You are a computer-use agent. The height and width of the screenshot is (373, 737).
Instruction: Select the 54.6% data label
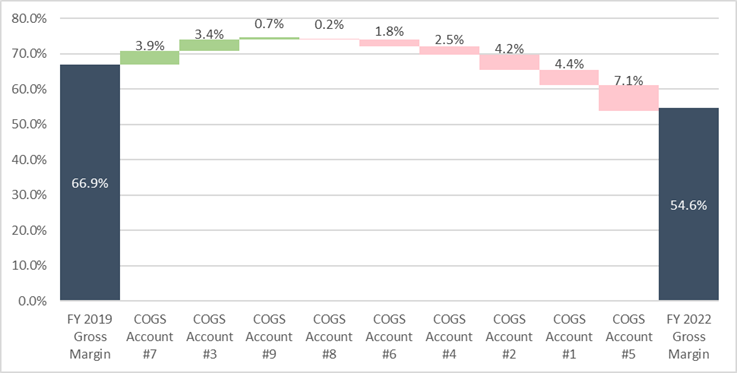coord(689,205)
